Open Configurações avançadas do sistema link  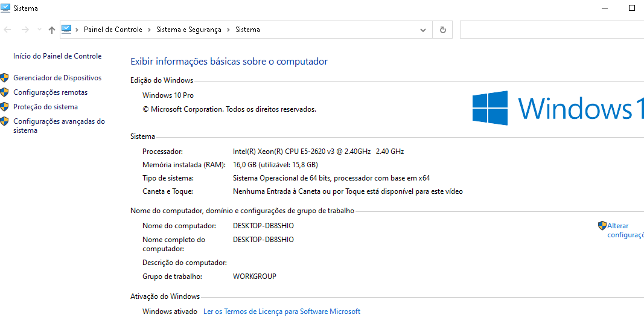(x=59, y=126)
